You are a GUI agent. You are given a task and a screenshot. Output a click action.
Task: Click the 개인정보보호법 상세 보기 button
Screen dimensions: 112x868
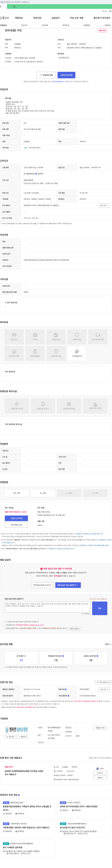42,585
